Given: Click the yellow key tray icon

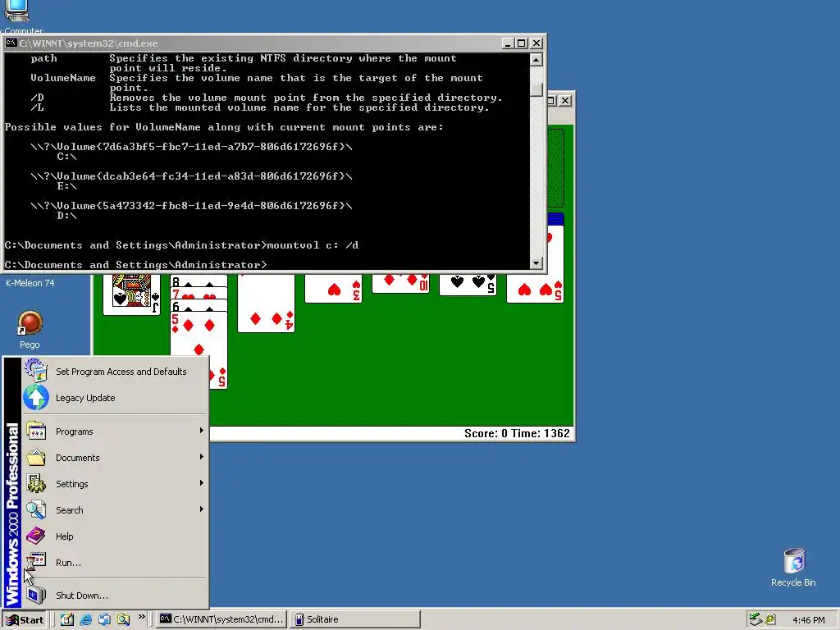Looking at the screenshot, I should pyautogui.click(x=770, y=619).
